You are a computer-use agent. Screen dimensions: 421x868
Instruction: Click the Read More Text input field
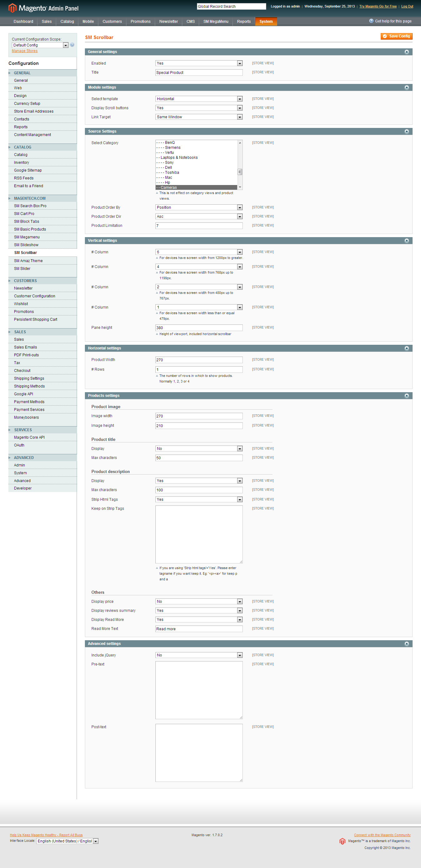(199, 629)
